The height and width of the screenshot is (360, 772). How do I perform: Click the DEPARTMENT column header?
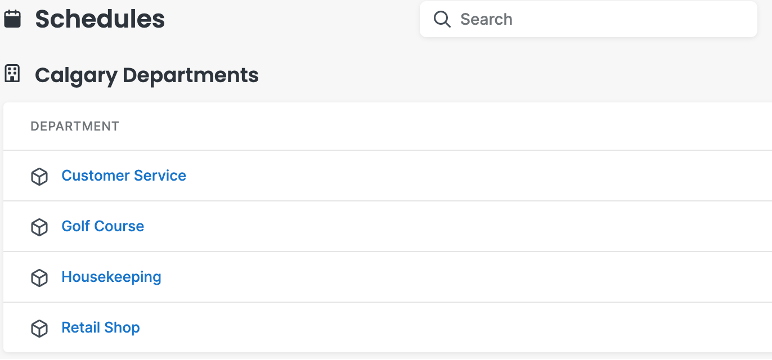[75, 127]
